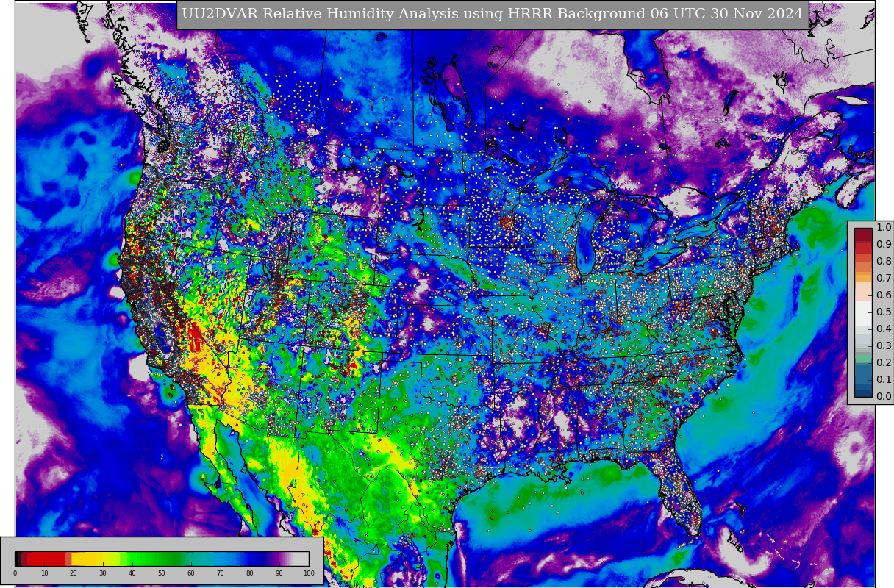Click the 0.3 label on right colorbar
The width and height of the screenshot is (894, 588).
(884, 345)
